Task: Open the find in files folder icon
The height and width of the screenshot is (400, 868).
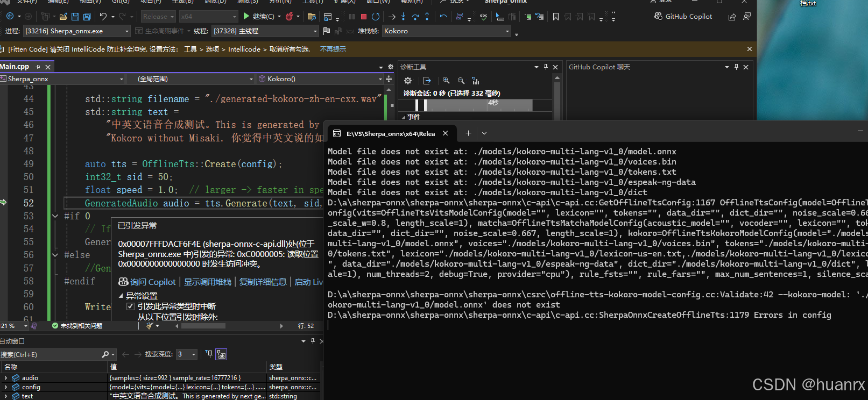Action: click(312, 17)
